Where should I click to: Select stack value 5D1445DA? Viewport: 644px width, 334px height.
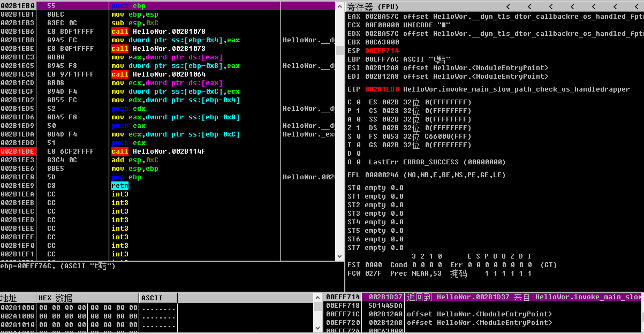point(385,305)
